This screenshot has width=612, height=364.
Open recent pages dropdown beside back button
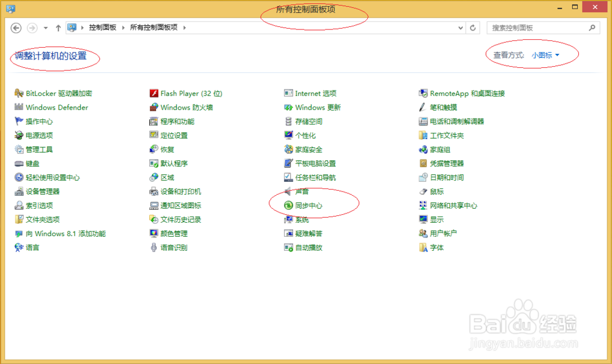(46, 28)
